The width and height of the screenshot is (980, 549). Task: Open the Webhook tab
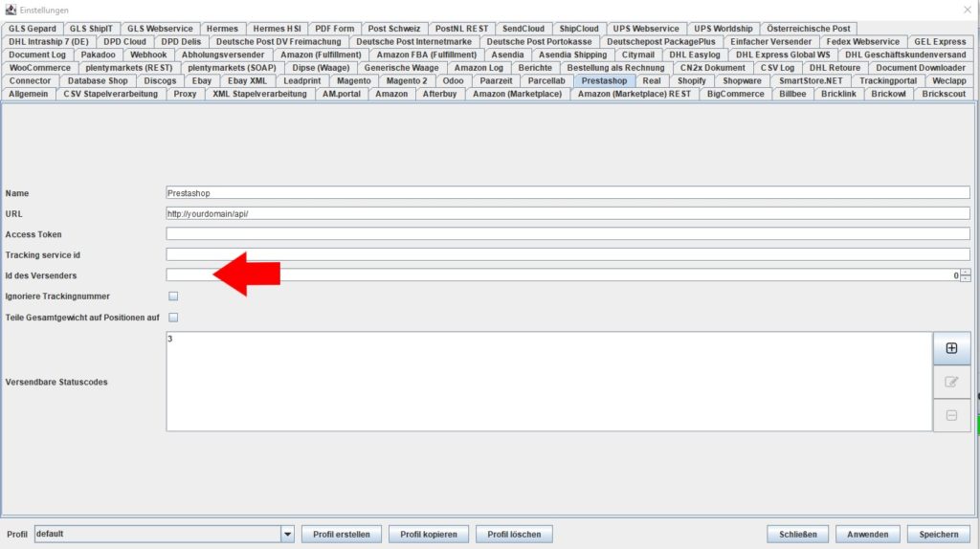(x=148, y=55)
